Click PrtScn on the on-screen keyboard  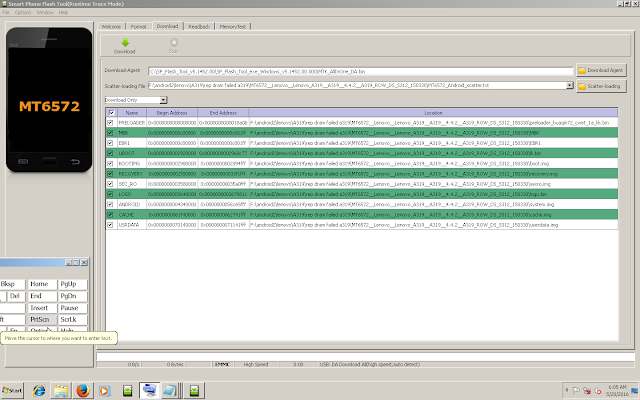pos(42,320)
